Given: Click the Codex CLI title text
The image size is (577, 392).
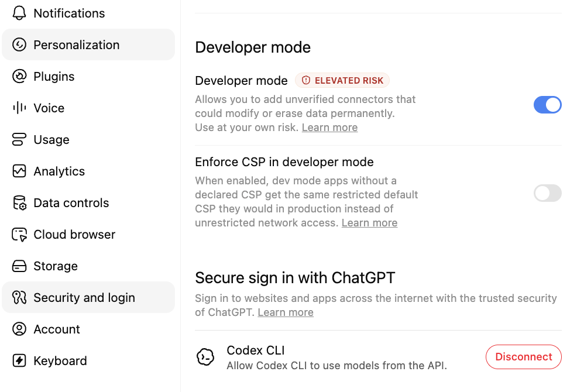Looking at the screenshot, I should tap(256, 350).
